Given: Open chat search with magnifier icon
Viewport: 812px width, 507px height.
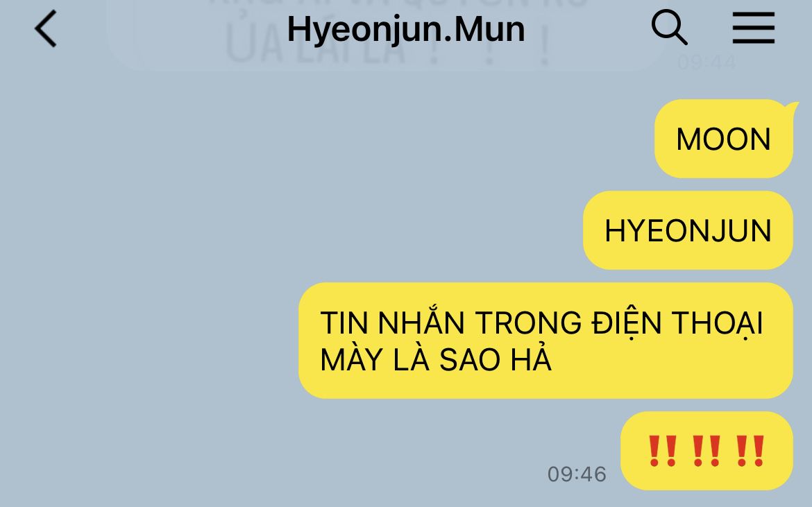Looking at the screenshot, I should coord(669,28).
